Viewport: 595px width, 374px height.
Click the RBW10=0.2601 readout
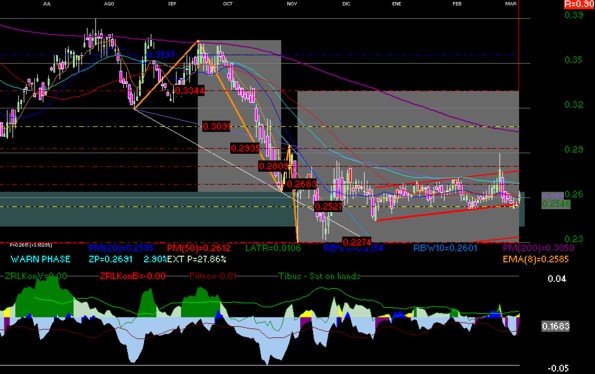click(x=445, y=248)
